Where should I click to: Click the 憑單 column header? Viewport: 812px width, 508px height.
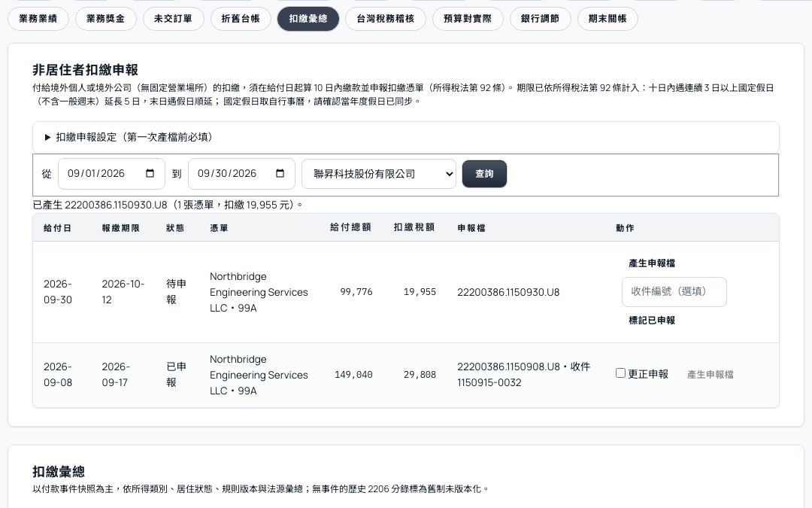tap(219, 228)
